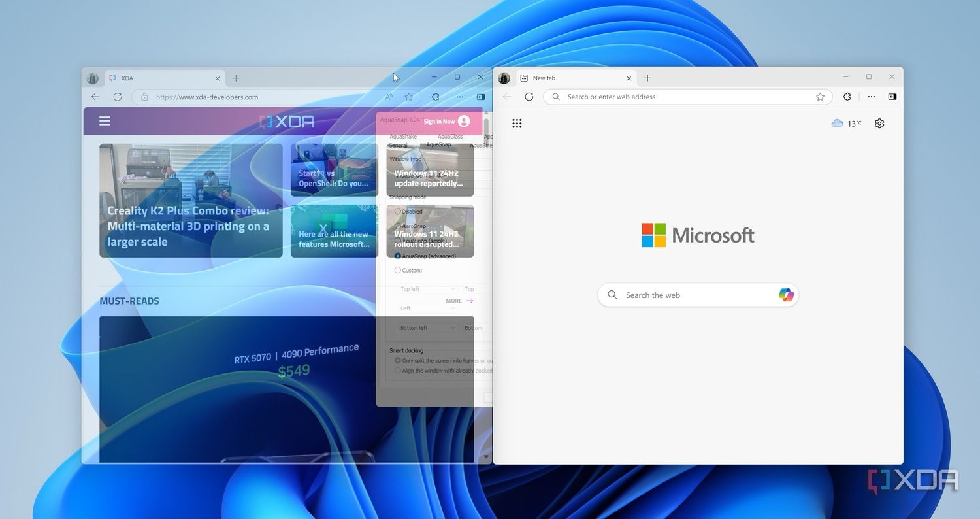The width and height of the screenshot is (980, 519).
Task: Switch to the XDA browser tab
Action: pyautogui.click(x=165, y=78)
